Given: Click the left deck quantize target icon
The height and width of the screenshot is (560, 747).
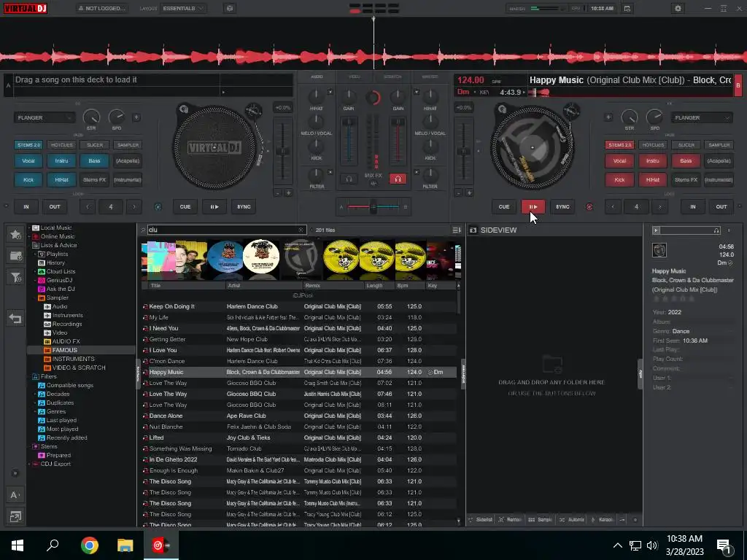Looking at the screenshot, I should coord(158,206).
